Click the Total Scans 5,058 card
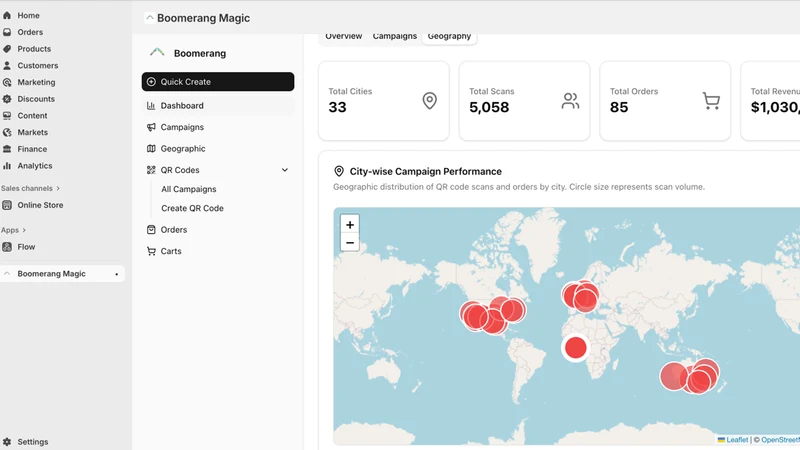The height and width of the screenshot is (450, 800). pos(524,101)
